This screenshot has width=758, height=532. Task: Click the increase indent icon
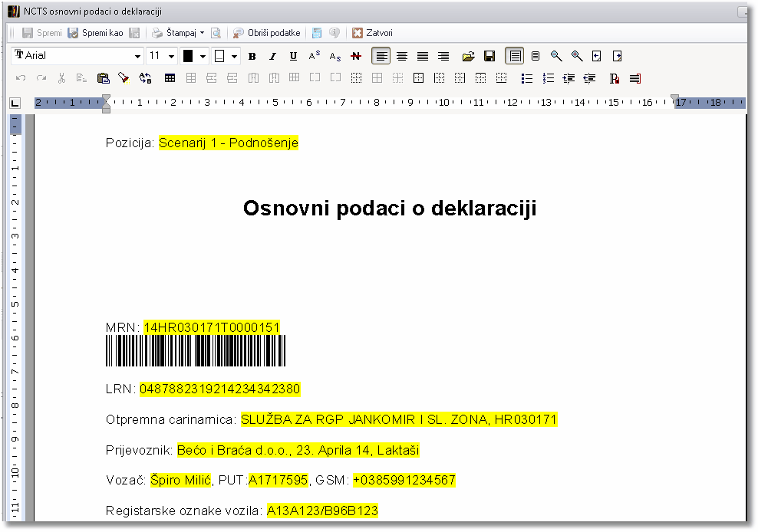568,78
